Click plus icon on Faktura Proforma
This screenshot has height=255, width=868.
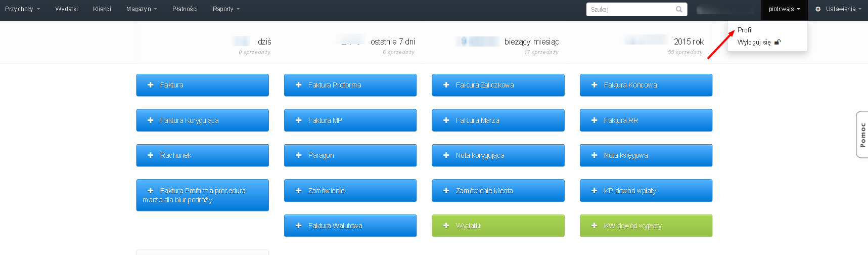[298, 85]
